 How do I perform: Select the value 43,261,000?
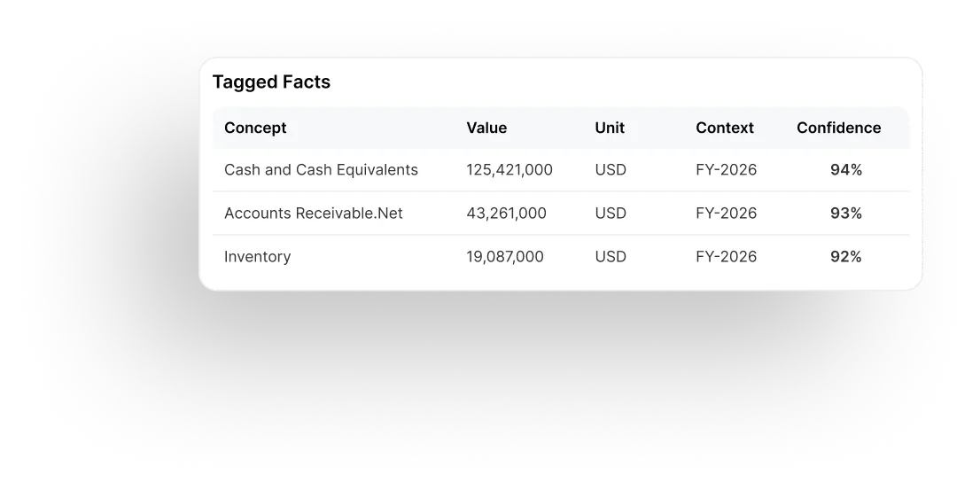506,214
